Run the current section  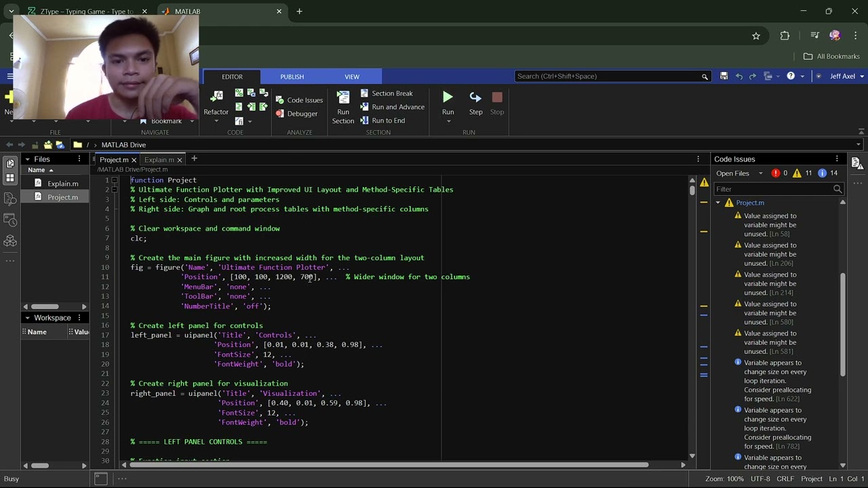pos(343,108)
